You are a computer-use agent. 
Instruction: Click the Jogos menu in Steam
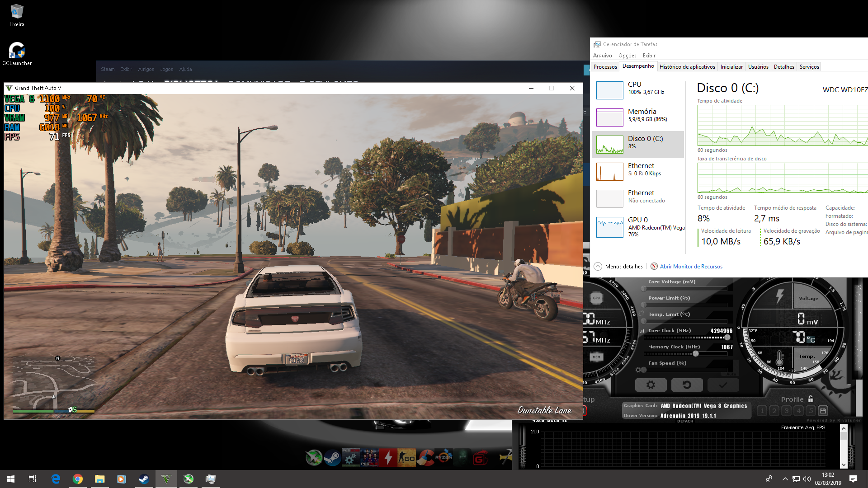point(166,69)
